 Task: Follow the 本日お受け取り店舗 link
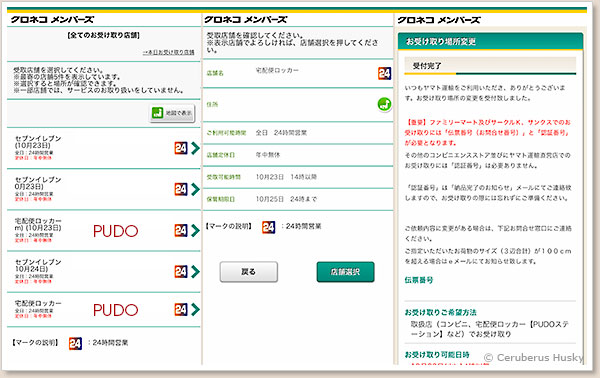[x=168, y=52]
